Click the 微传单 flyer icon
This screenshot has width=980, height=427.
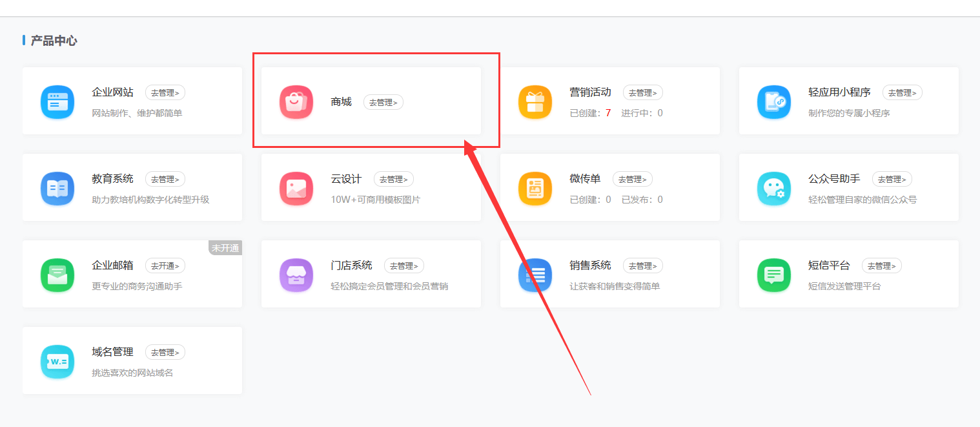click(535, 189)
